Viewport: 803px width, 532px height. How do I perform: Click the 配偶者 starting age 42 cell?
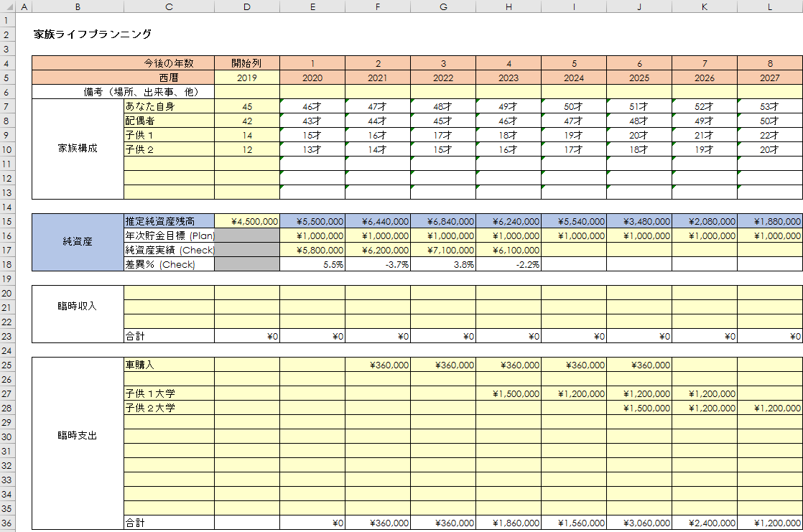pyautogui.click(x=247, y=121)
